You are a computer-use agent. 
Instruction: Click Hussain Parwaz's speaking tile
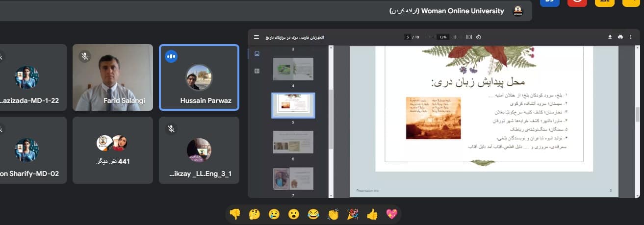pos(199,77)
